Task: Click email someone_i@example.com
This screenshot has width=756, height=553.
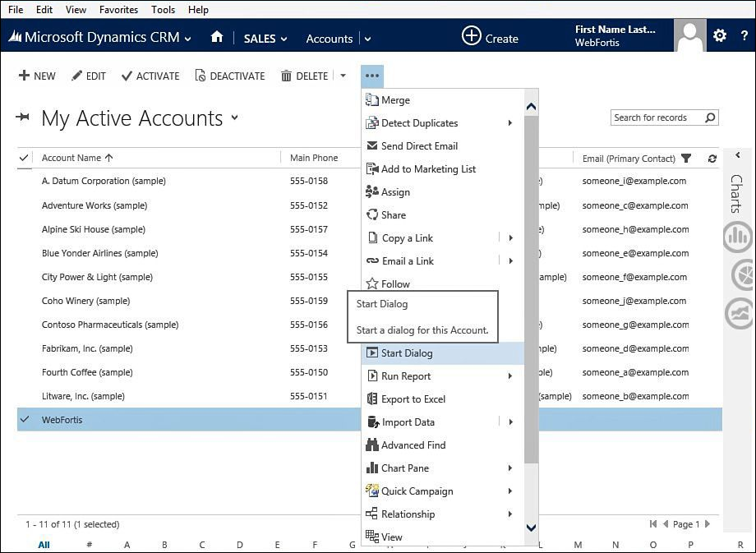Action: (x=634, y=181)
